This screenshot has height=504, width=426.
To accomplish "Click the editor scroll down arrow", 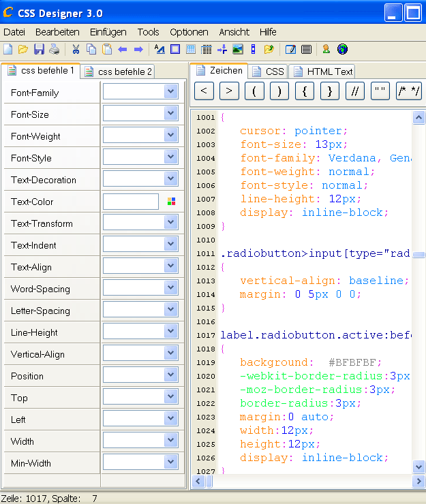I will pos(419,467).
